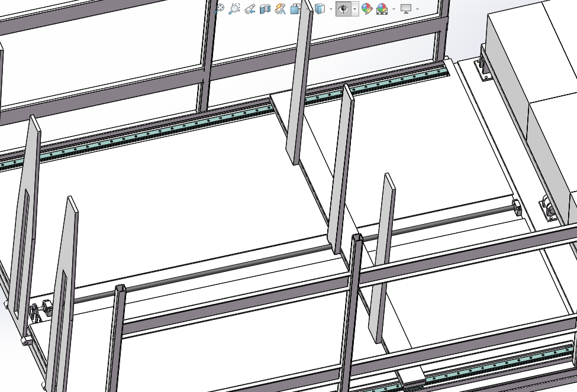Activate the Section View tool
577x392 pixels.
[x=265, y=9]
